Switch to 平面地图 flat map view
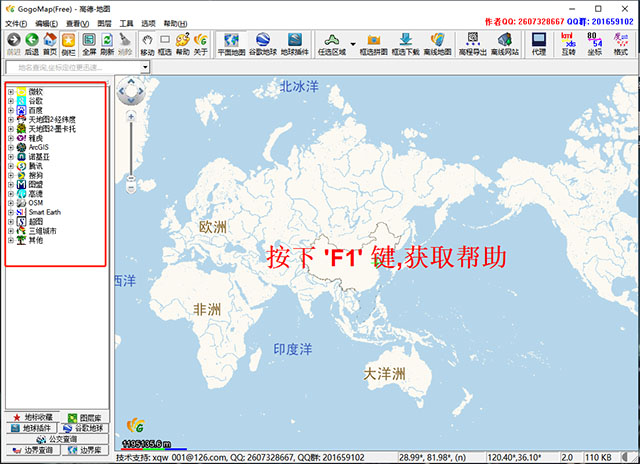Screen dimensions: 640x464 (x=231, y=40)
